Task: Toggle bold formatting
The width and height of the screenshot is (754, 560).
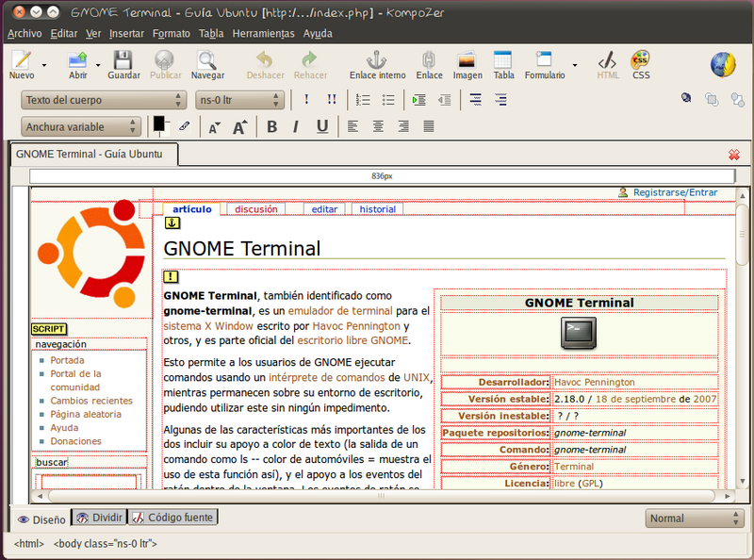Action: coord(272,127)
